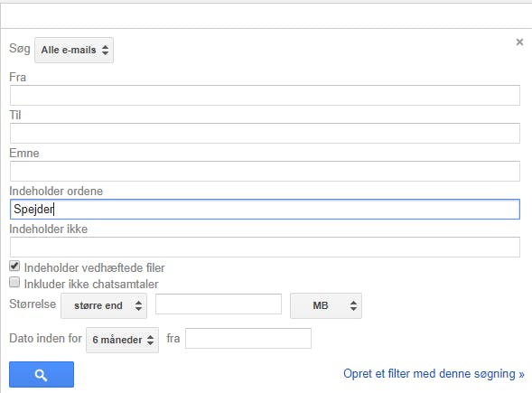532x393 pixels.
Task: Close the advanced search panel with X
Action: [519, 42]
